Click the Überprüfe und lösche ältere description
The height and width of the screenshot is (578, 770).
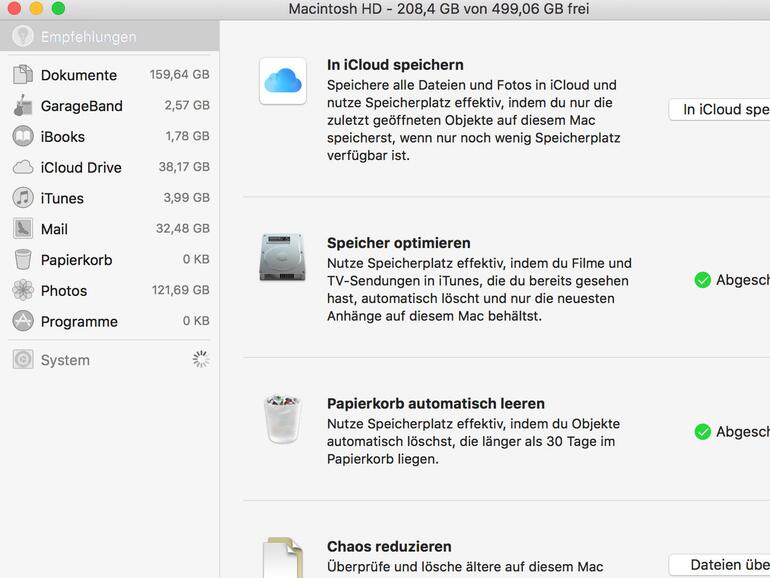point(465,567)
